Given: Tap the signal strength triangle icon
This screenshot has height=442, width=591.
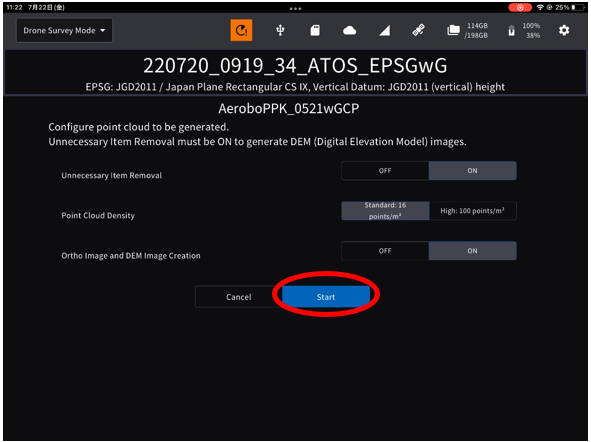Looking at the screenshot, I should click(384, 31).
